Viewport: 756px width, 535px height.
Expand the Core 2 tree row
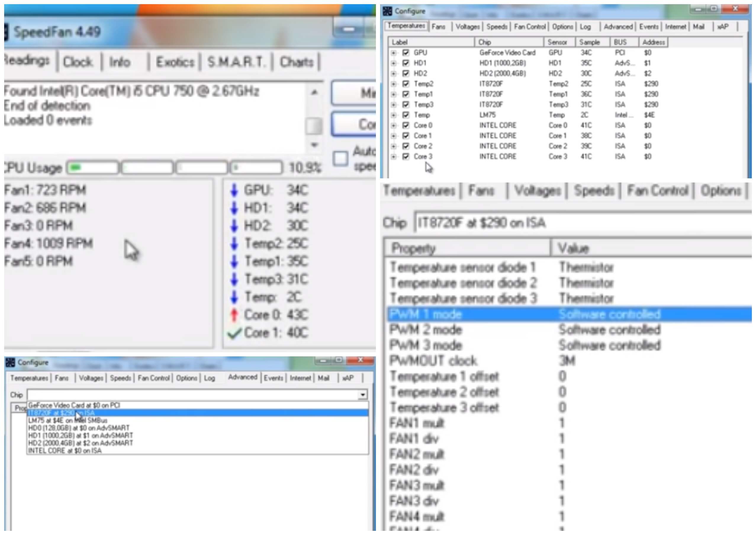point(393,146)
